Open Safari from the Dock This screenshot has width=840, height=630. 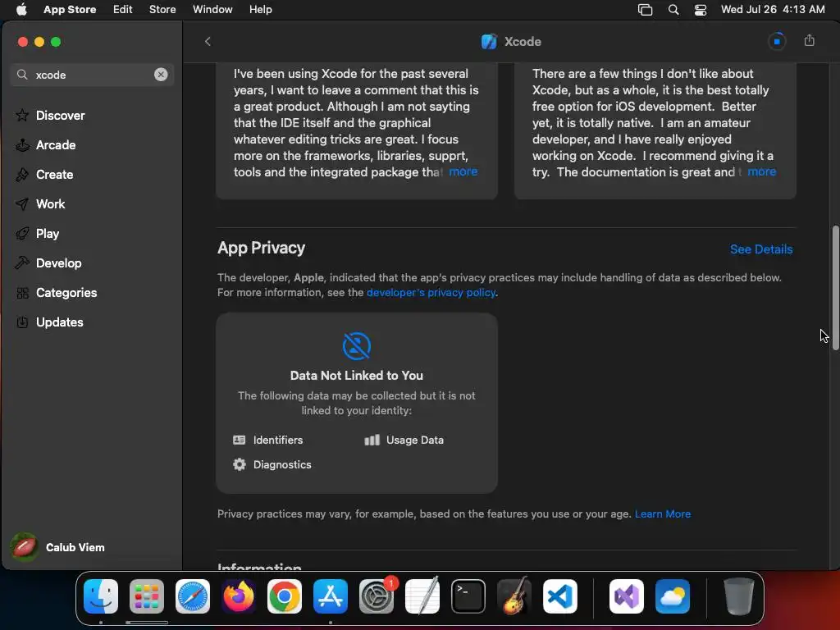pyautogui.click(x=193, y=596)
